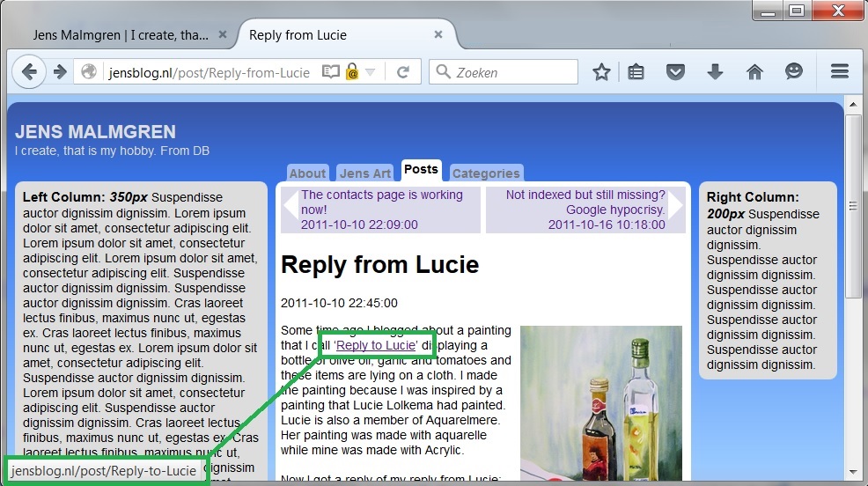Open next post 'Not indexed but still missing?'

tap(585, 202)
